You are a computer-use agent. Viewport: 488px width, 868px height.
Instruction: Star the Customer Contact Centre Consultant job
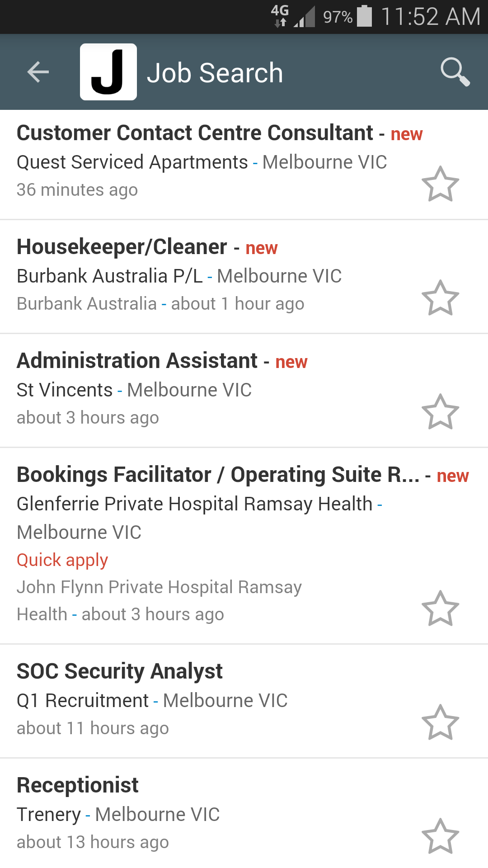[440, 184]
